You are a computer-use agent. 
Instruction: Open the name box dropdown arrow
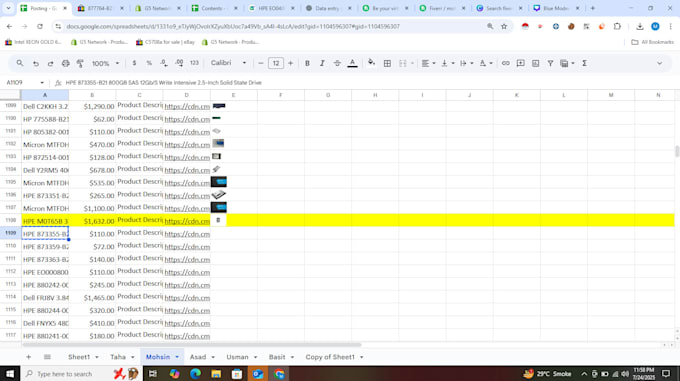(42, 83)
